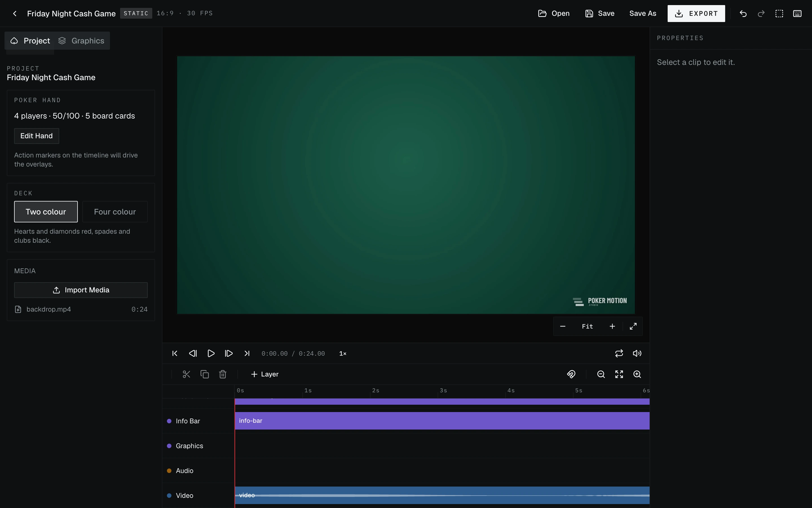The image size is (812, 508).
Task: Increase preview zoom with plus
Action: (x=612, y=326)
